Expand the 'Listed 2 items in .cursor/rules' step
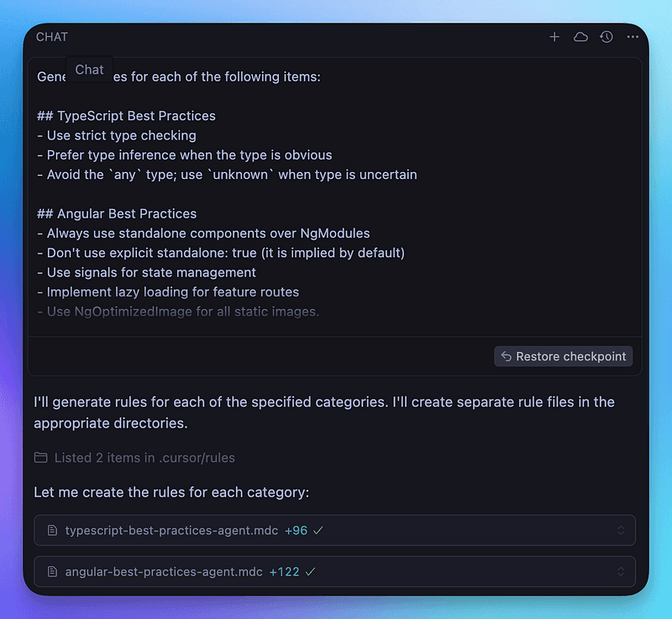672x619 pixels. pos(144,458)
